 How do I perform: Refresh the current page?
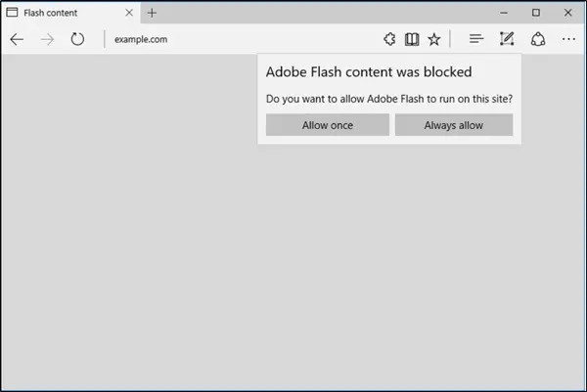click(x=77, y=39)
